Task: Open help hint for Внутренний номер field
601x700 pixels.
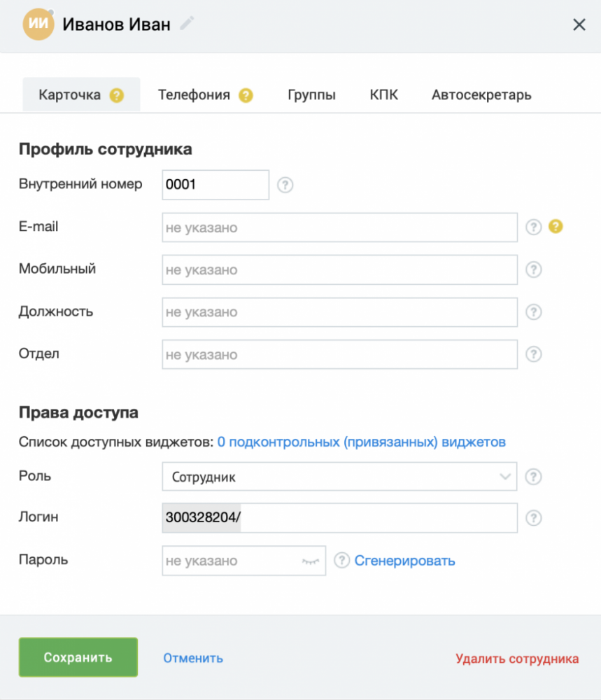Action: click(x=285, y=185)
